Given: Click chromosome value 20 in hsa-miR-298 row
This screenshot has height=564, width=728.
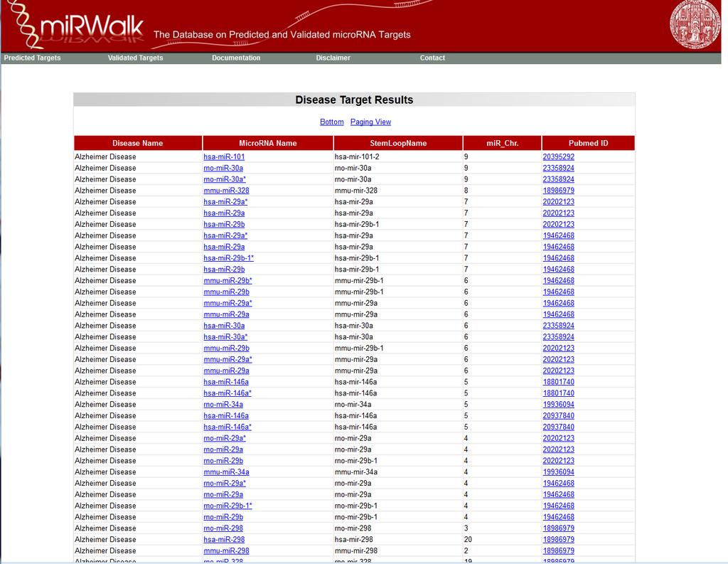Looking at the screenshot, I should pos(468,539).
